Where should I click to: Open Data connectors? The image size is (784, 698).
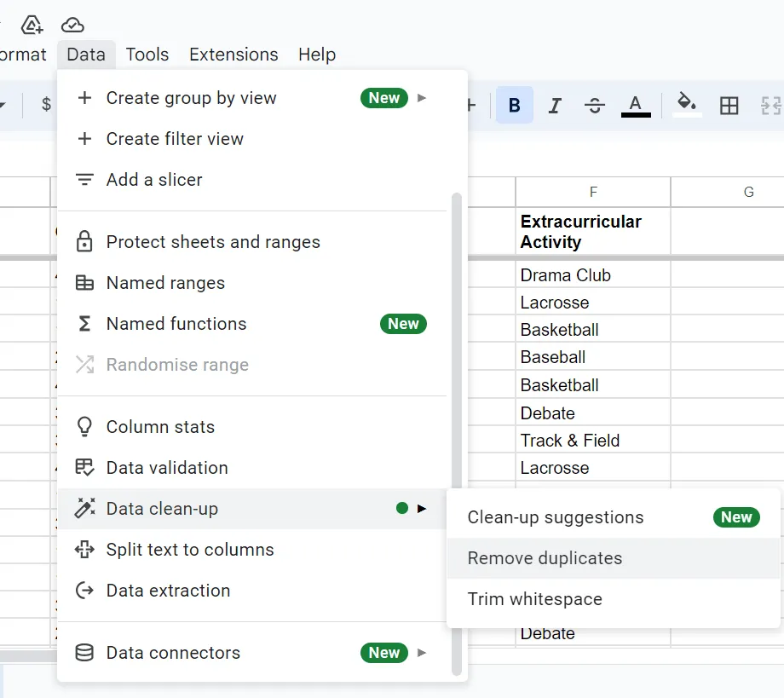pos(252,653)
